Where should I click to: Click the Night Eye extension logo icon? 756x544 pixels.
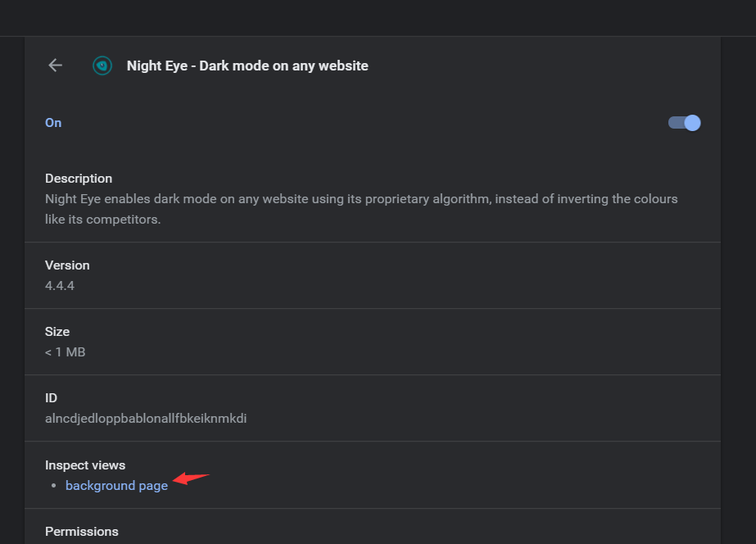[102, 66]
